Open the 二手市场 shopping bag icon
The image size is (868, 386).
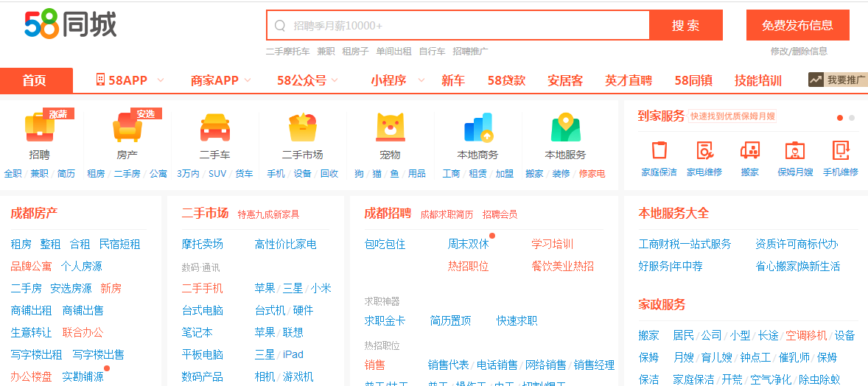[x=302, y=128]
